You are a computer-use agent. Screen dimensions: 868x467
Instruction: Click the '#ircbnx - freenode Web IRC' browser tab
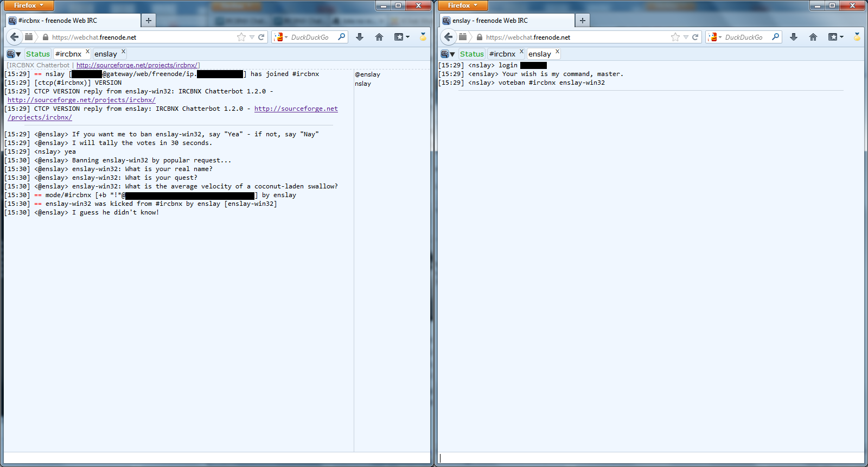click(x=73, y=21)
